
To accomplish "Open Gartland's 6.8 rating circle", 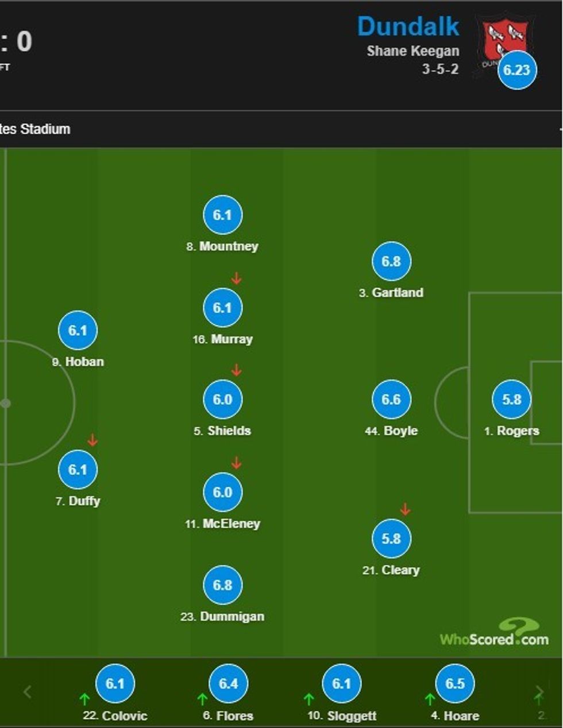I will (391, 262).
